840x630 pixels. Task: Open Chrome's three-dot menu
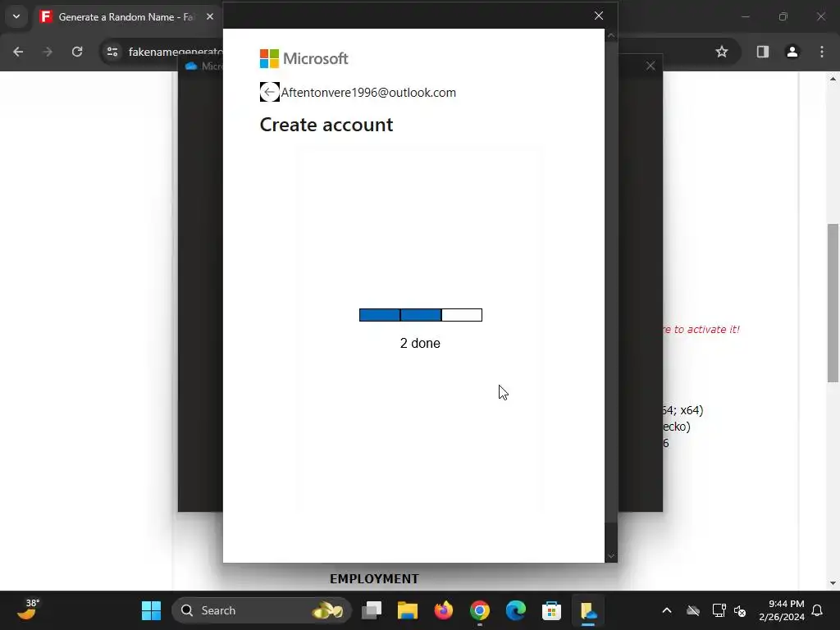click(x=822, y=52)
